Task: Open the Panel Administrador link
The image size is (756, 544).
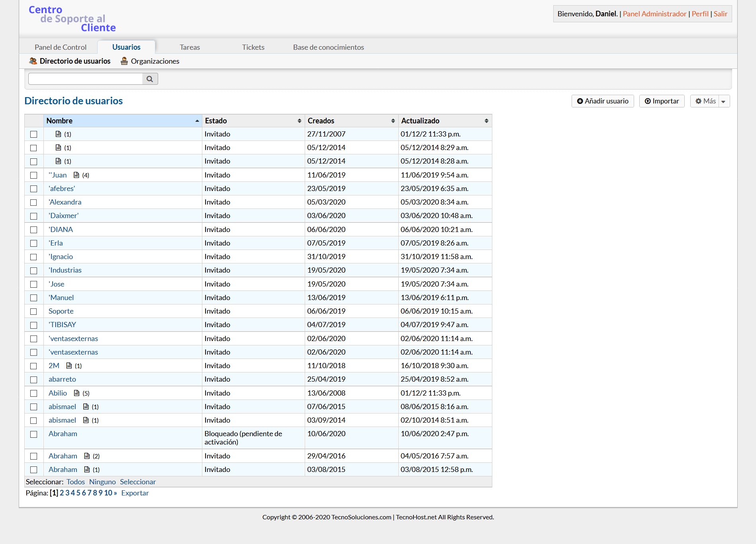Action: click(654, 14)
